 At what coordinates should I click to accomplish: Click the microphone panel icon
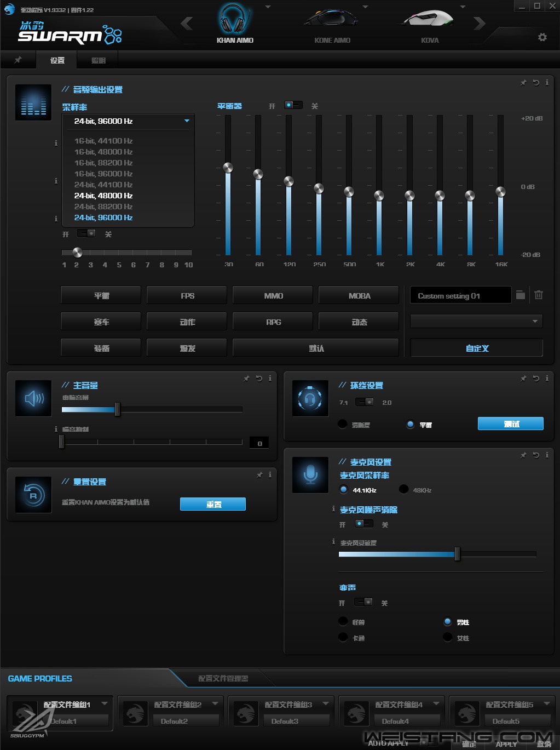coord(310,475)
